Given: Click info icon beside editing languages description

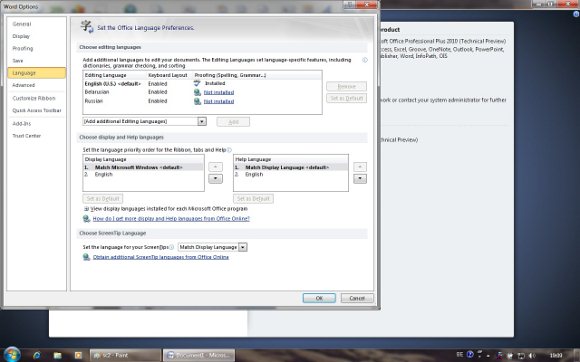Looking at the screenshot, I should point(365,60).
